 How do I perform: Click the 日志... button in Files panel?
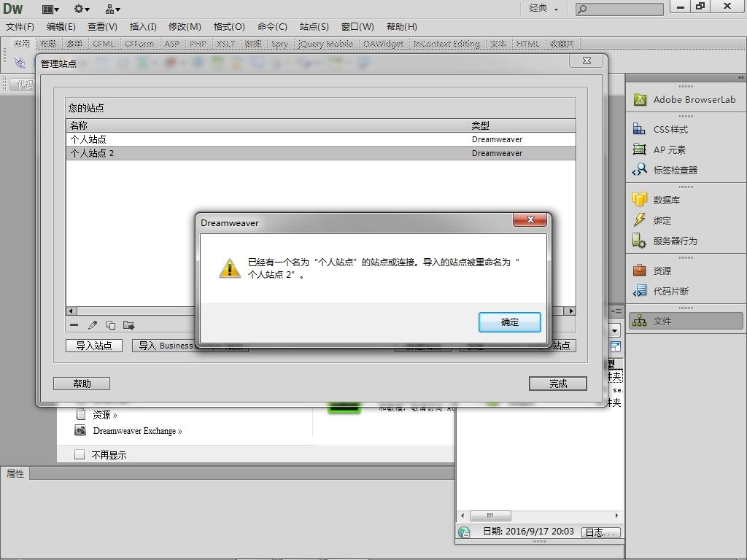coord(601,532)
